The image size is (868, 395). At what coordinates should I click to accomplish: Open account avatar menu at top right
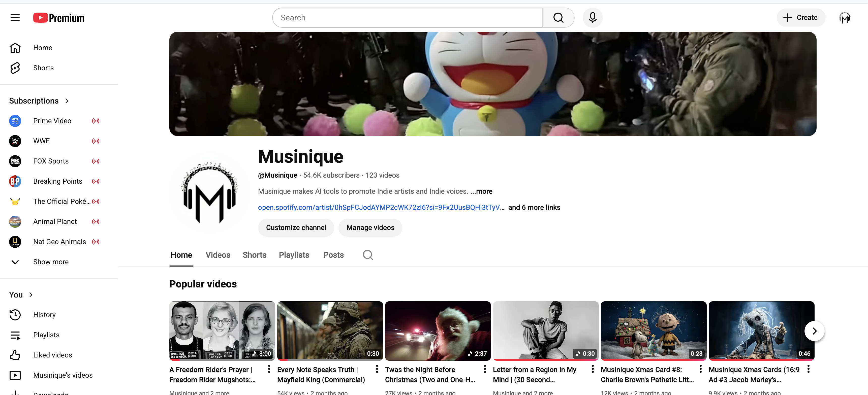[x=844, y=18]
